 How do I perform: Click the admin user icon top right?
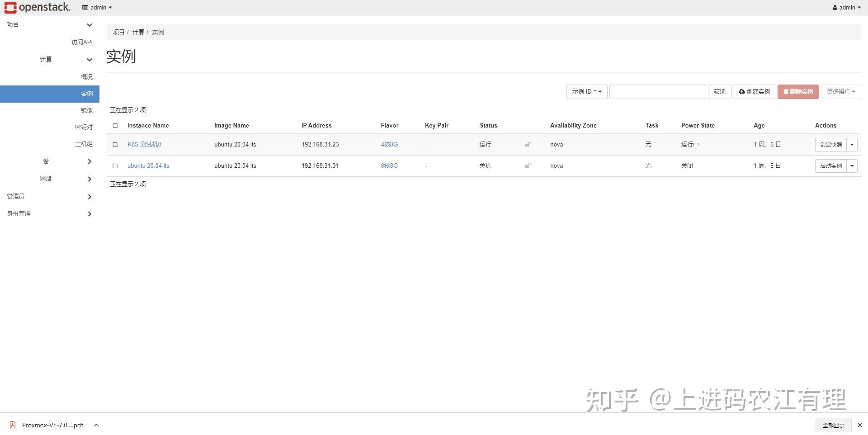pos(834,7)
